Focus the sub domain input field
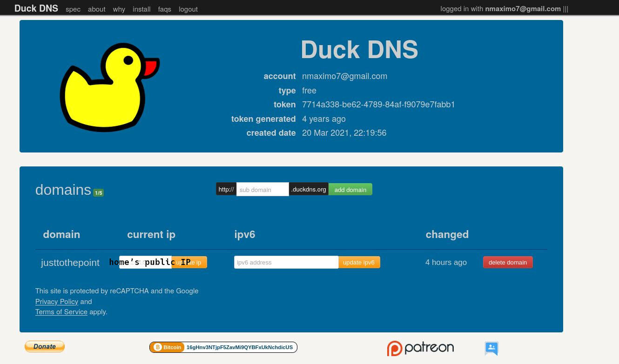 pos(262,190)
